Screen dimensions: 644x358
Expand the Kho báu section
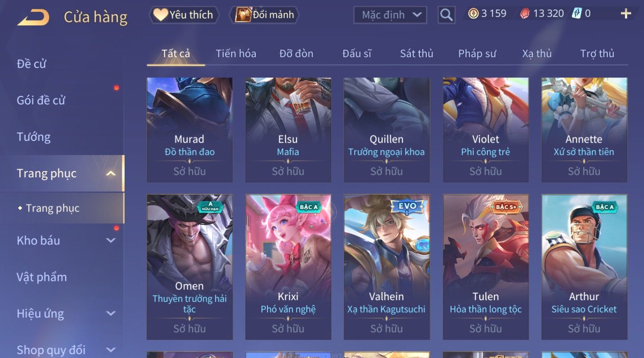(111, 241)
